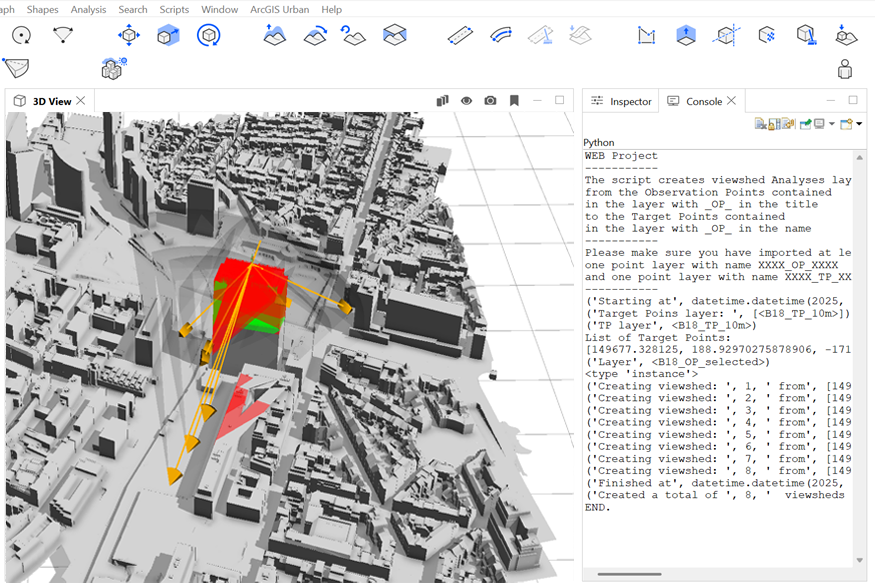
Task: Toggle the eye visibility icon in 3D View
Action: (x=466, y=100)
